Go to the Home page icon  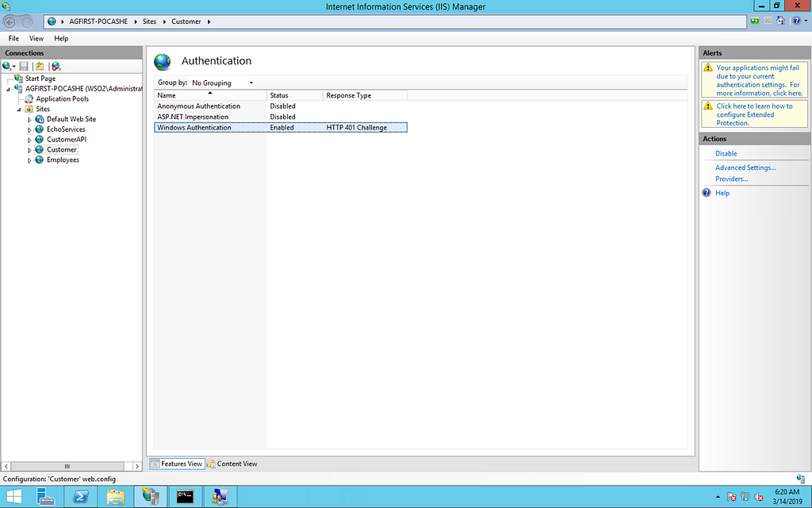pyautogui.click(x=780, y=21)
